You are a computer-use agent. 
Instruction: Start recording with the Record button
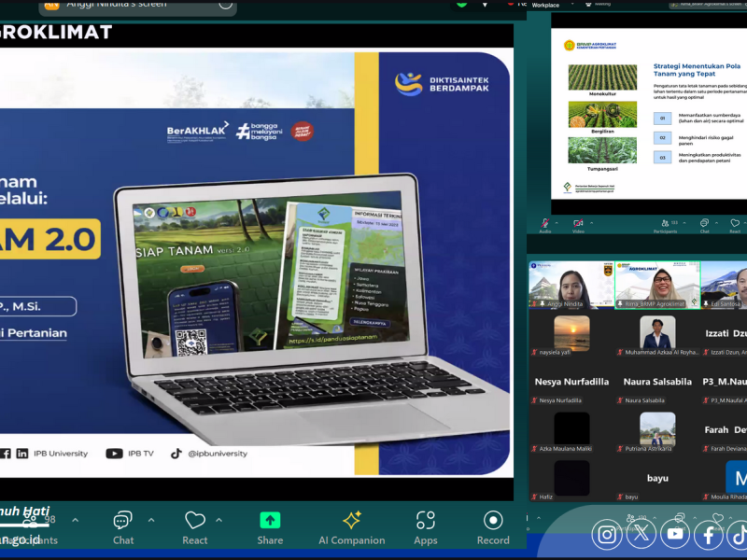[493, 527]
